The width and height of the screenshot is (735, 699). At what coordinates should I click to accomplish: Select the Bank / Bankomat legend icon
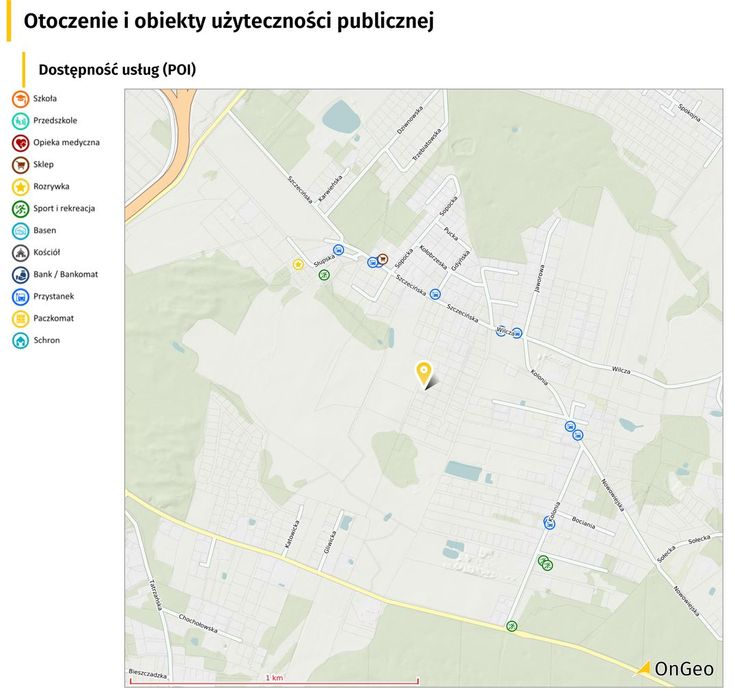tap(21, 275)
